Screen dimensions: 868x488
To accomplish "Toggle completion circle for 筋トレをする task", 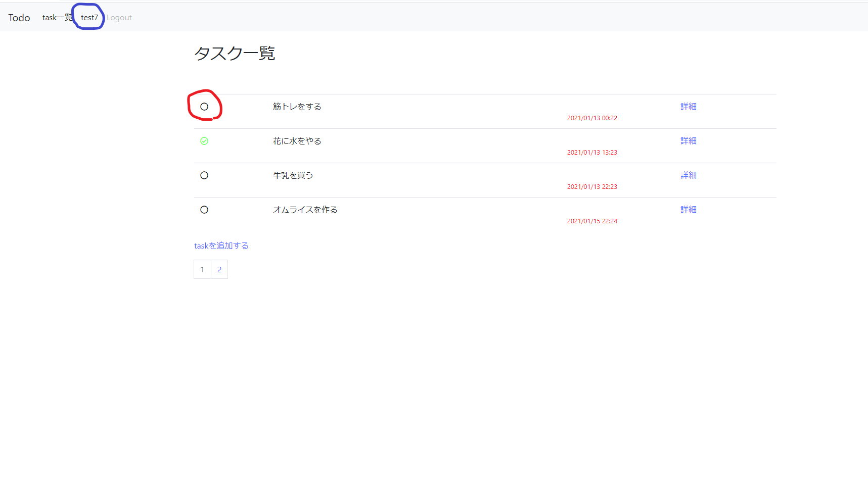I will tap(204, 107).
